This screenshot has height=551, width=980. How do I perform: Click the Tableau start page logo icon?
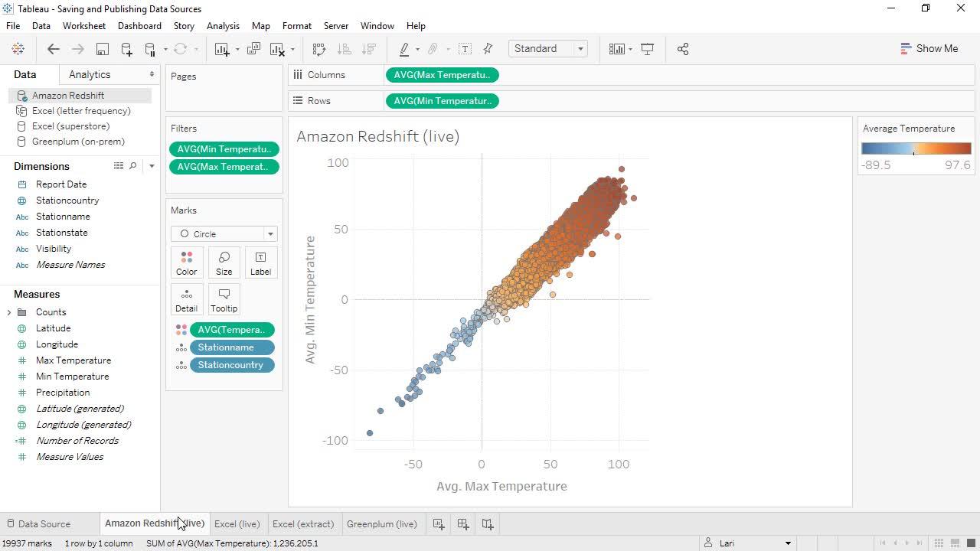(x=18, y=49)
